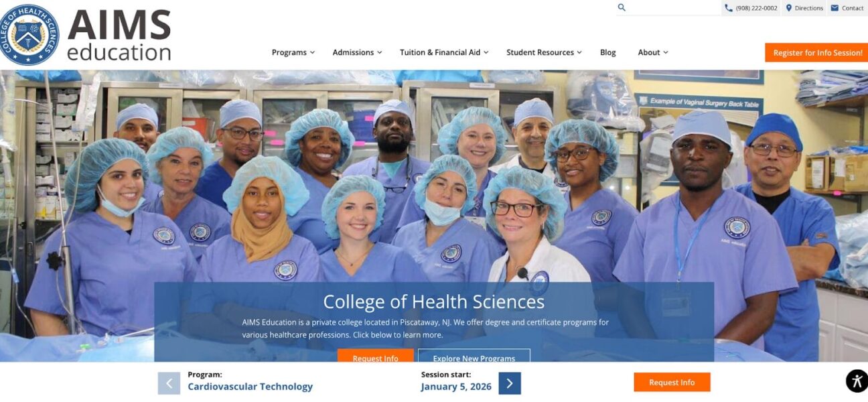The width and height of the screenshot is (868, 402).
Task: Select the Explore New Programs button
Action: pyautogui.click(x=474, y=356)
